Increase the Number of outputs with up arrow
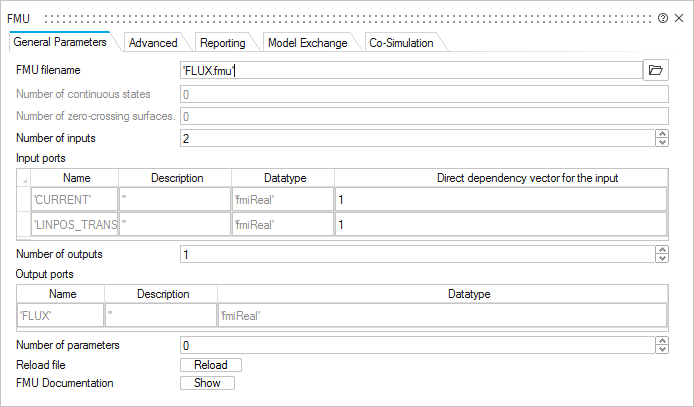Screen dimensions: 694x407 click(662, 250)
